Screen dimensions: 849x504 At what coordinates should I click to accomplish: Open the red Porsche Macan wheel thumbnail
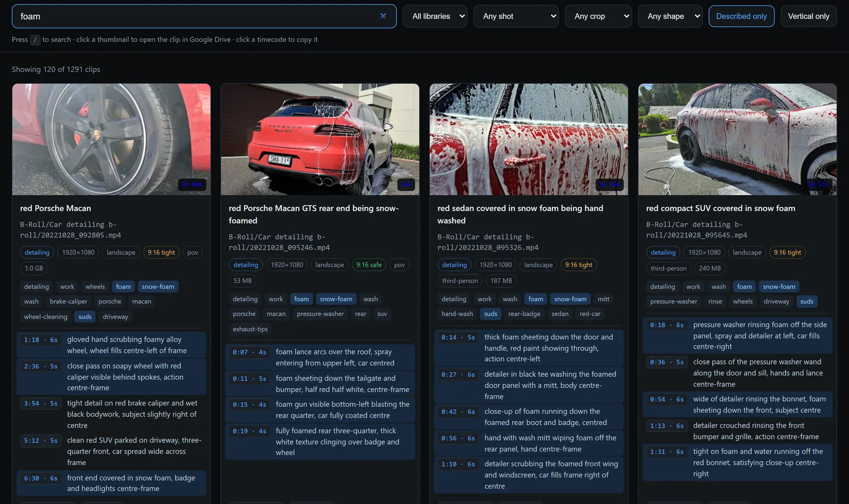(x=111, y=139)
